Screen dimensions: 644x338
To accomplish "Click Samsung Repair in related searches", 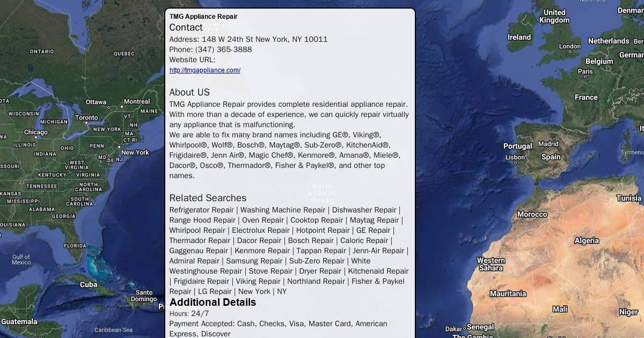I will pyautogui.click(x=254, y=261).
